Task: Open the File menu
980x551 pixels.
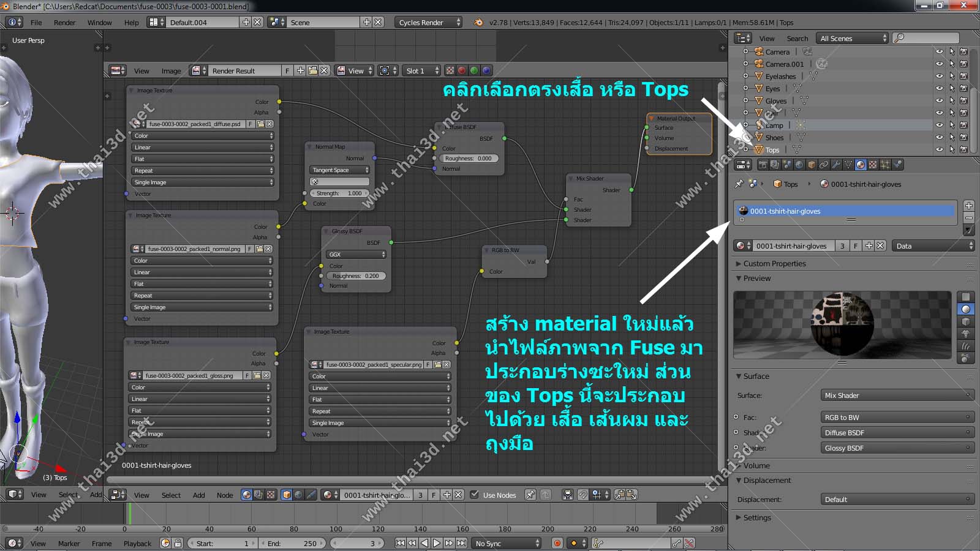Action: click(x=36, y=23)
